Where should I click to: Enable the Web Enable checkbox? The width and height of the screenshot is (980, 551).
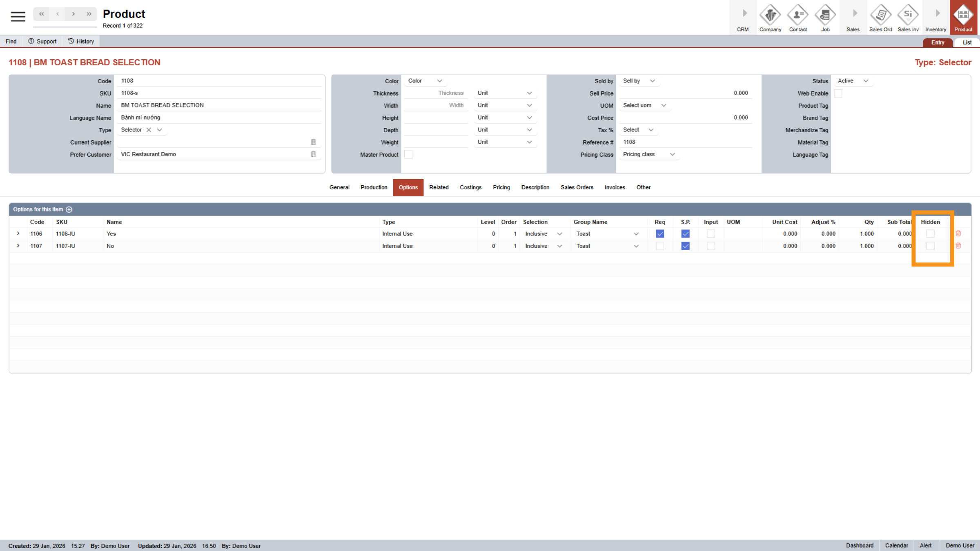click(838, 93)
